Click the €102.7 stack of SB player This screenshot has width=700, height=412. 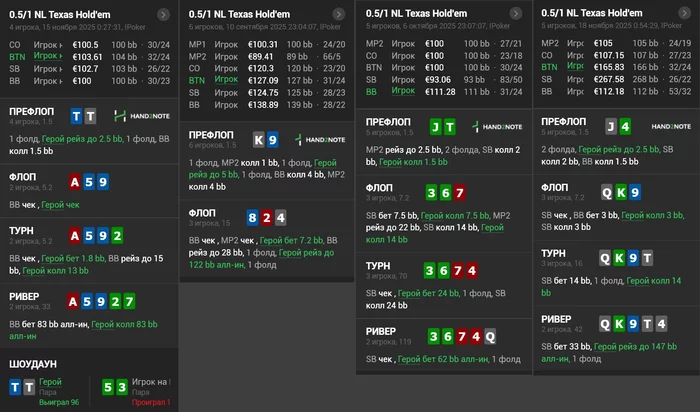85,69
